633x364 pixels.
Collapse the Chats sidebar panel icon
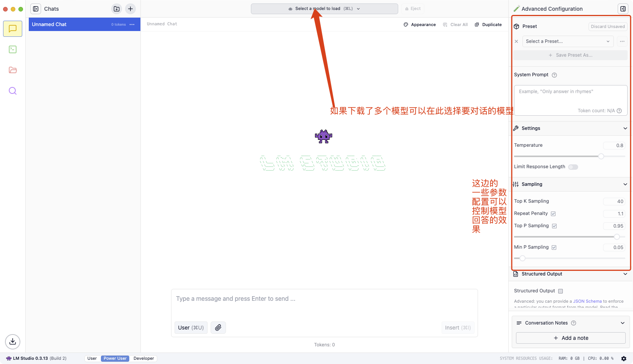pyautogui.click(x=36, y=9)
